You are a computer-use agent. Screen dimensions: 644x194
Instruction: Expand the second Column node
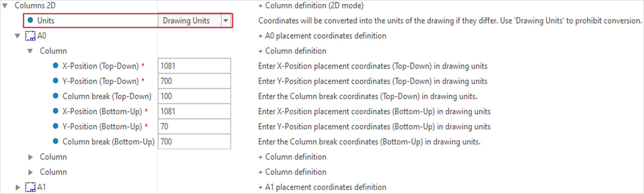coord(30,157)
